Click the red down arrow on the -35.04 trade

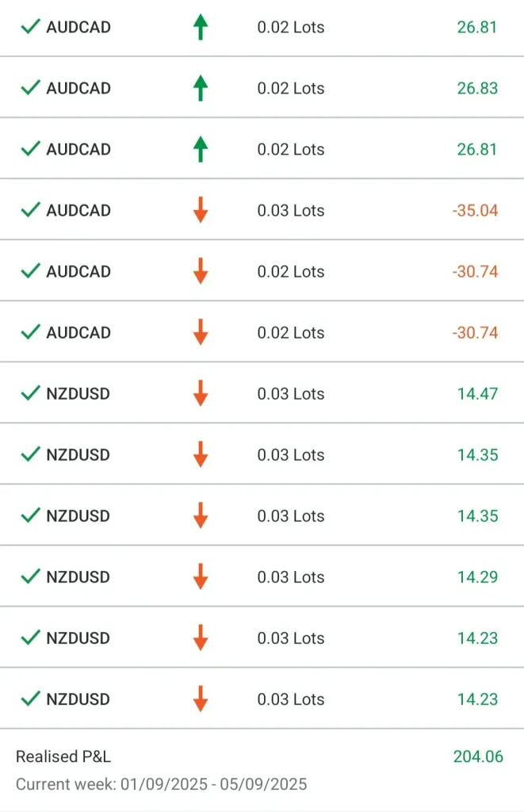click(x=201, y=210)
